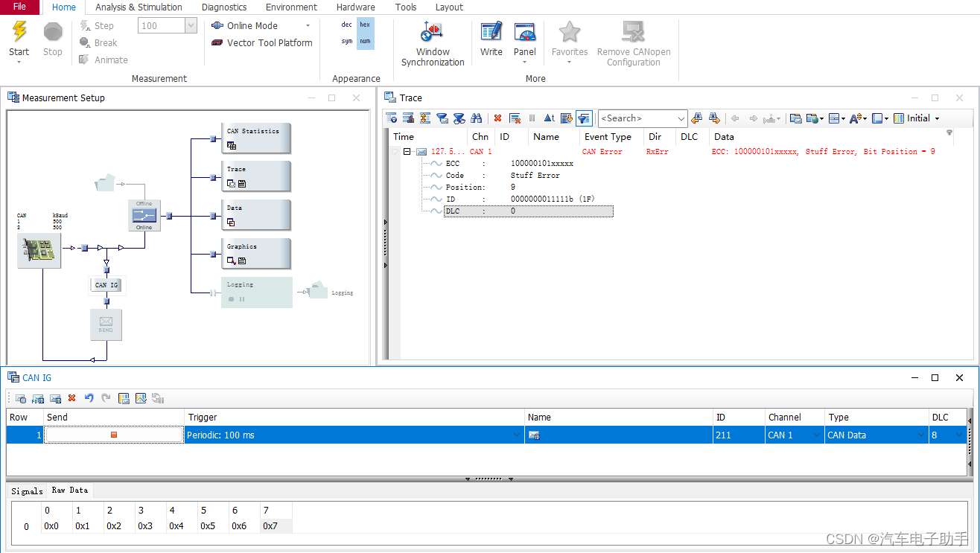
Task: Switch display format to dec
Action: (x=346, y=25)
